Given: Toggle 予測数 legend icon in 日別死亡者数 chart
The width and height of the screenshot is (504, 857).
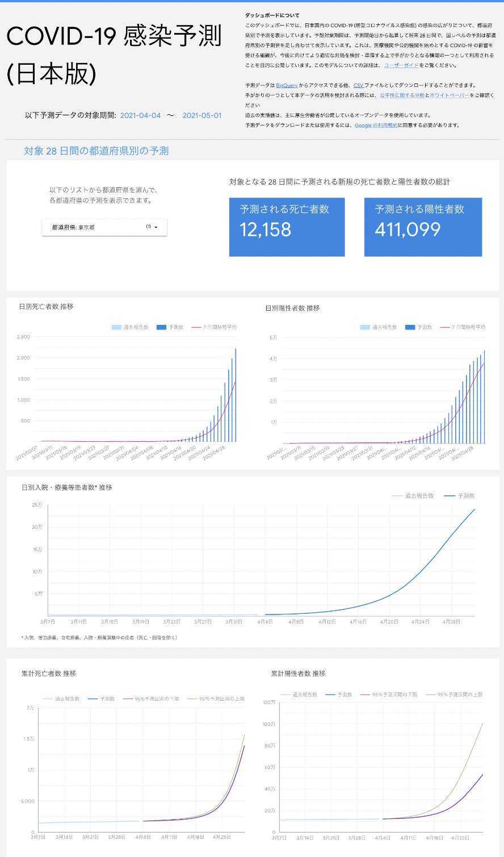Looking at the screenshot, I should tap(161, 328).
